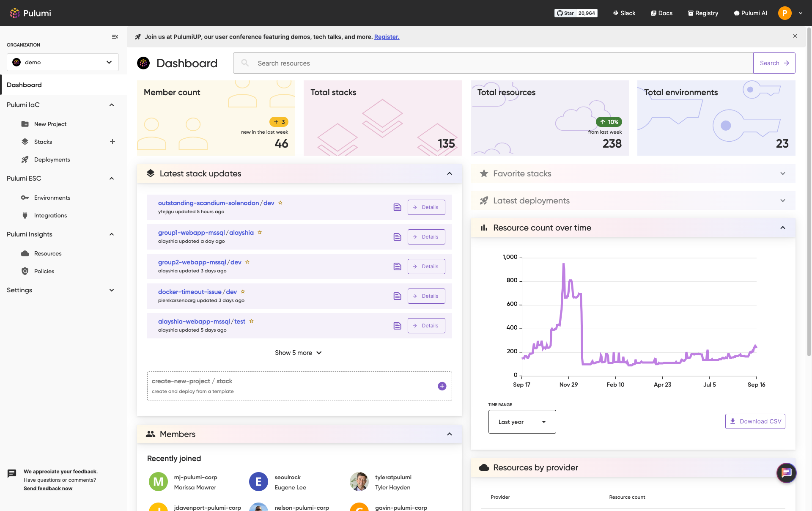This screenshot has width=812, height=511.
Task: Open Details for group1-webapp-mssql stack
Action: click(426, 237)
